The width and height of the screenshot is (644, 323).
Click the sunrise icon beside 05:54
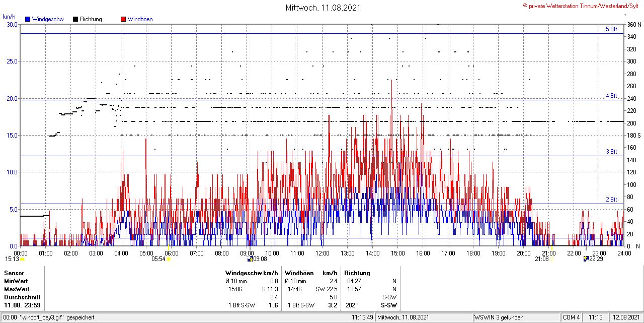(168, 259)
